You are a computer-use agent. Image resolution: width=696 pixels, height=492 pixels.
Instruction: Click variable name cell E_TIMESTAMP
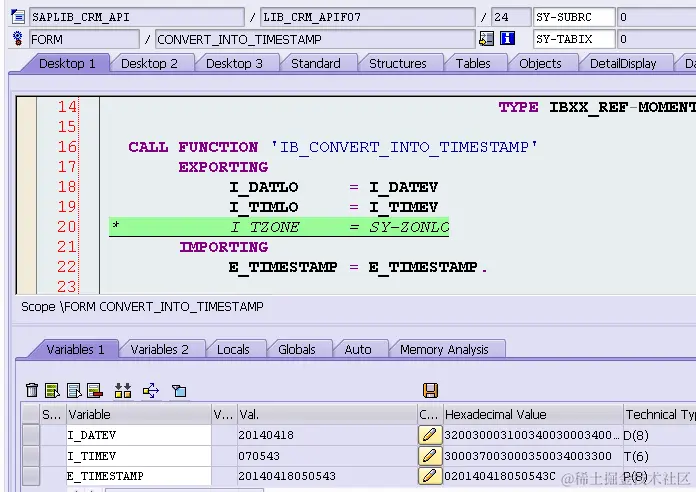[138, 476]
